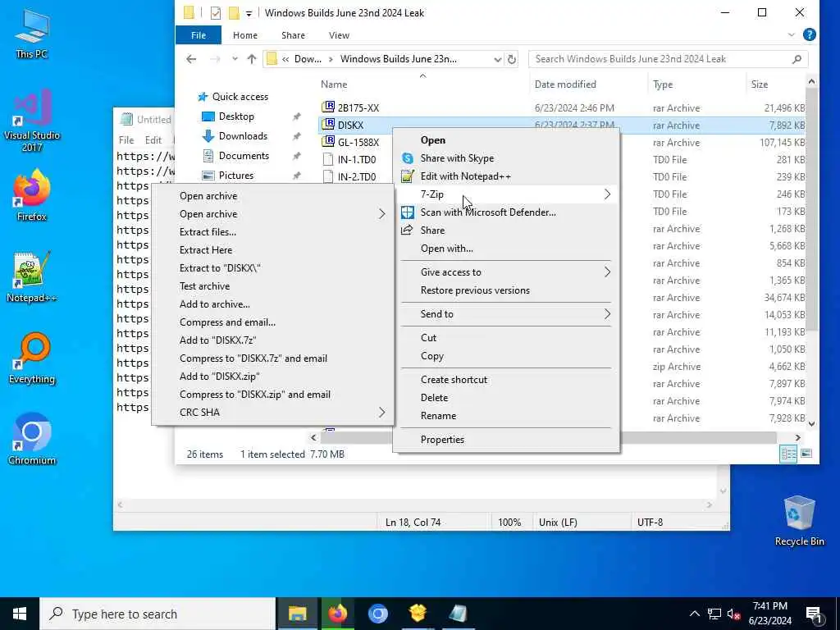Launch Visual Studio 2017 desktop shortcut

click(x=32, y=121)
